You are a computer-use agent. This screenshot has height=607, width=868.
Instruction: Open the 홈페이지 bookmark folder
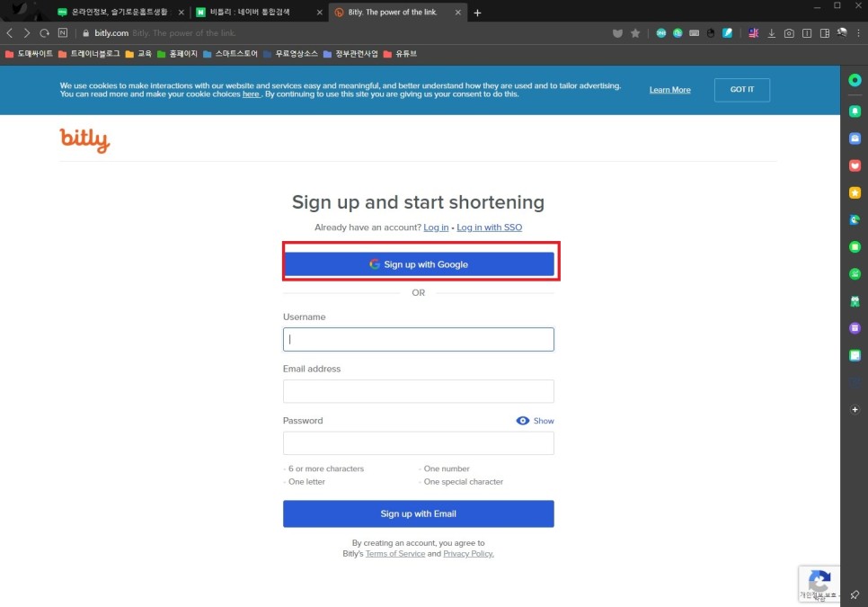pyautogui.click(x=177, y=54)
